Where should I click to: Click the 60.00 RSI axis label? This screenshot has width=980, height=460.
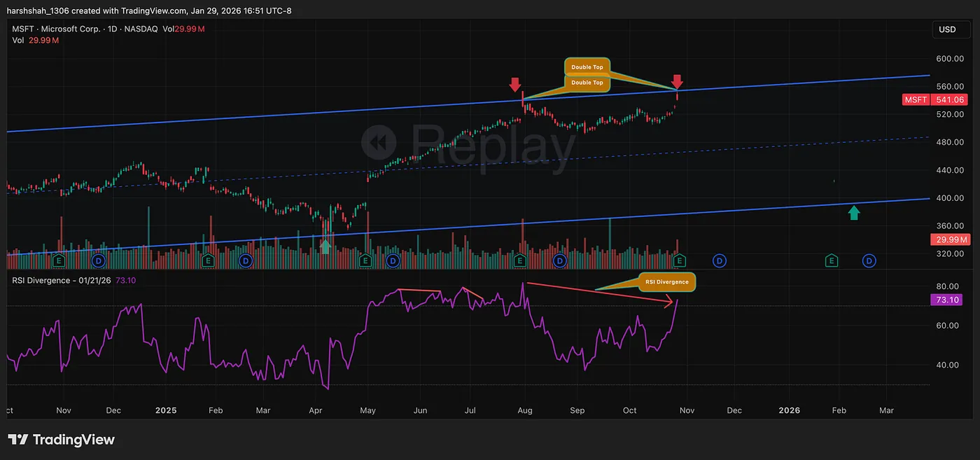pos(948,326)
